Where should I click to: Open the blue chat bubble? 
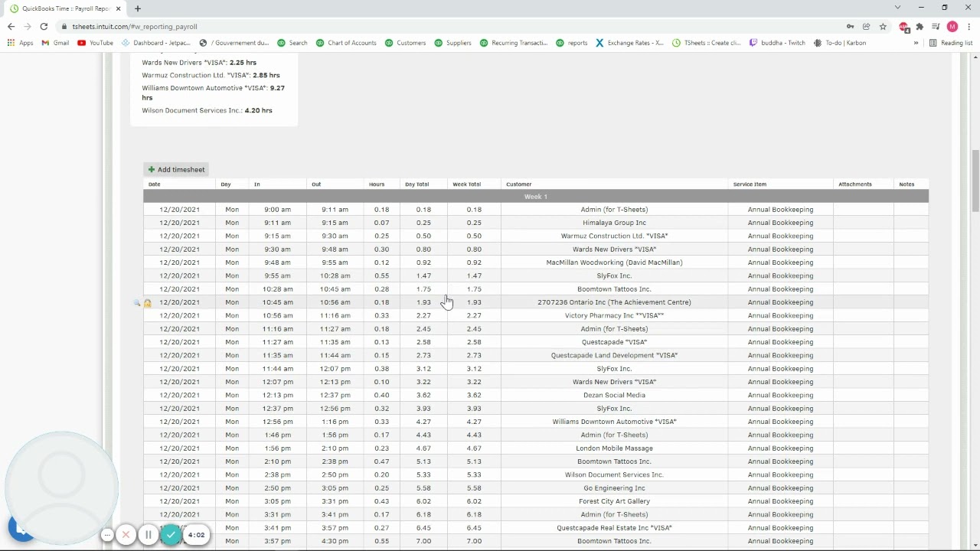pos(21,529)
